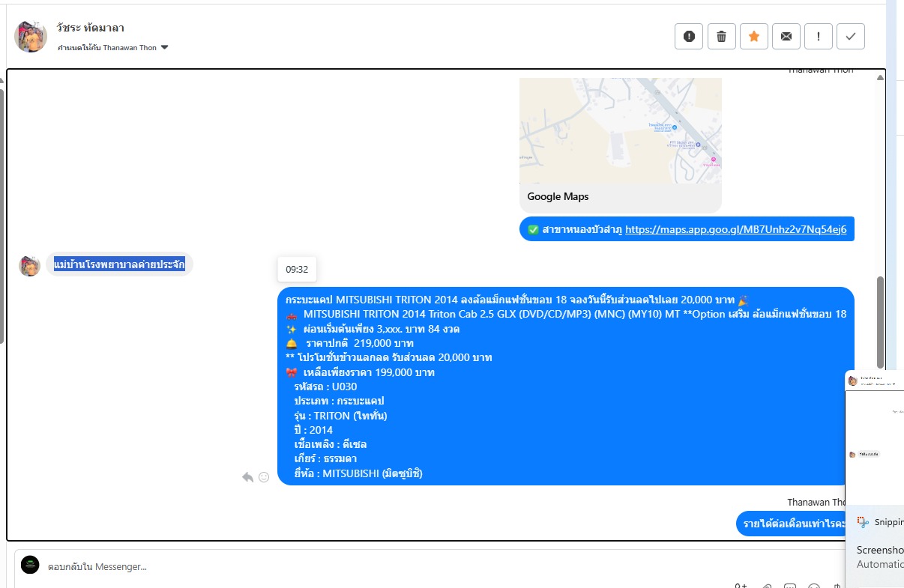Click the chat vertical scrollbar thumb
This screenshot has width=904, height=588.
[881, 322]
